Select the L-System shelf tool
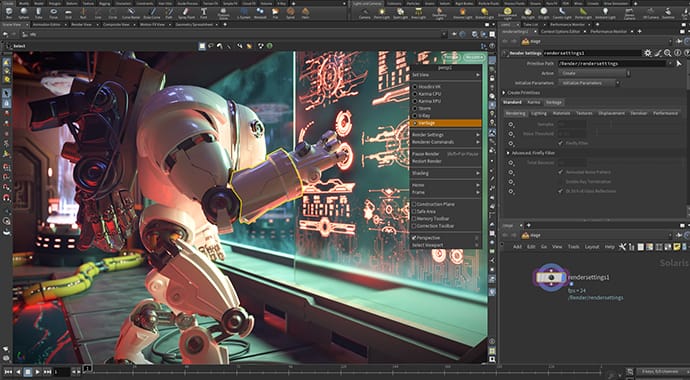The image size is (690, 380). [x=243, y=12]
